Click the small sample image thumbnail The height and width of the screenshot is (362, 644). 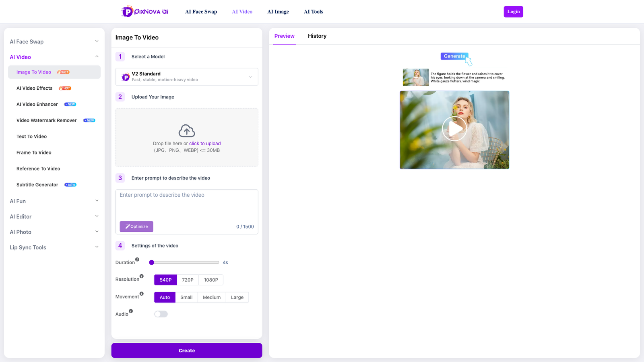click(x=416, y=77)
